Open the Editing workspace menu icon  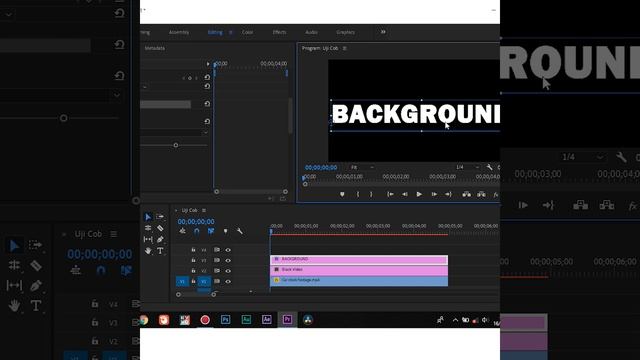pos(230,32)
